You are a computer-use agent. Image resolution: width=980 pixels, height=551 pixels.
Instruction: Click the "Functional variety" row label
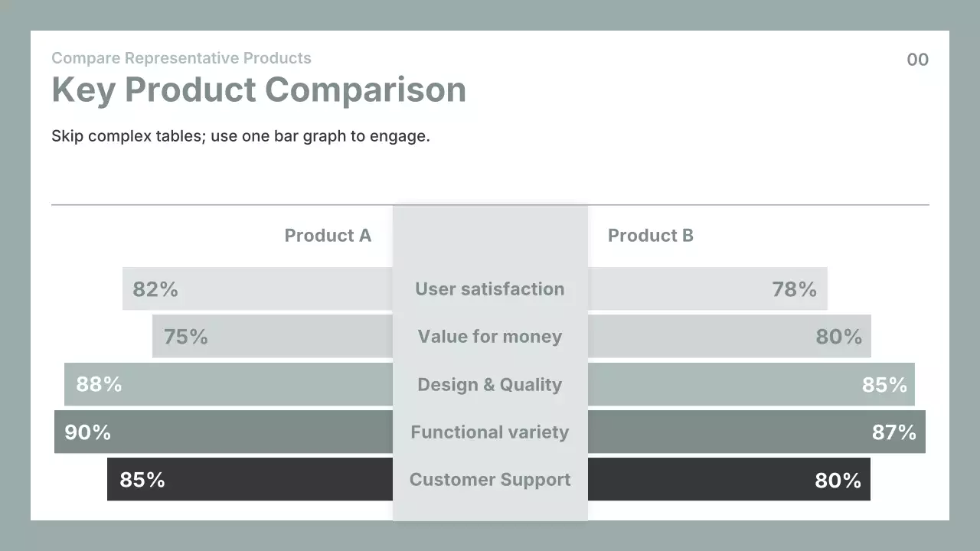(490, 432)
